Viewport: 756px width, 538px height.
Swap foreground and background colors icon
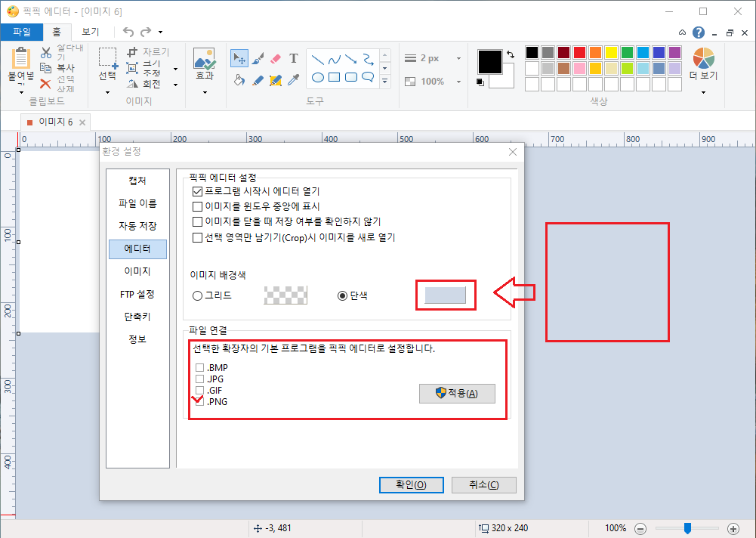[x=511, y=54]
